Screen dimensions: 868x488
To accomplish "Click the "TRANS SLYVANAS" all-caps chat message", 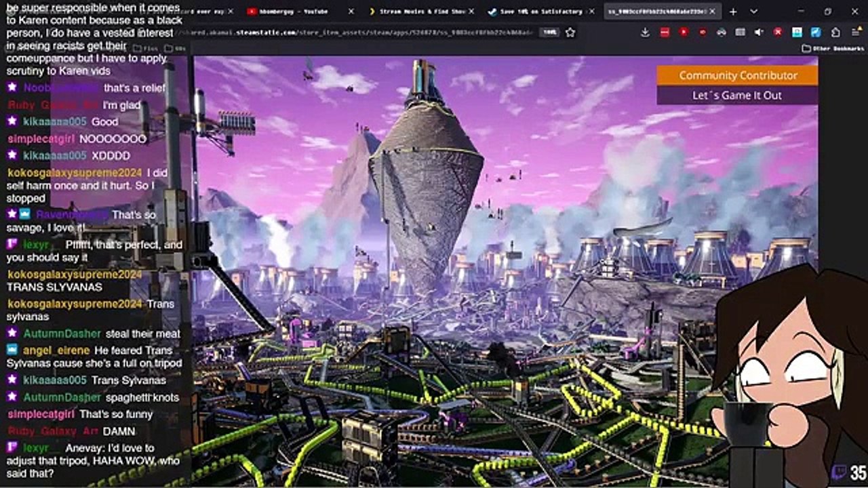I will (54, 287).
